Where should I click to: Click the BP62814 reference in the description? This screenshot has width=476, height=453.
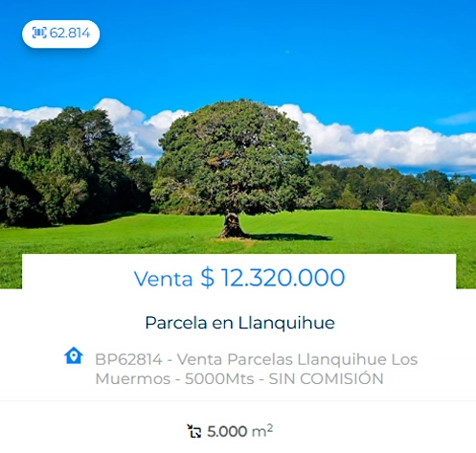coord(128,359)
